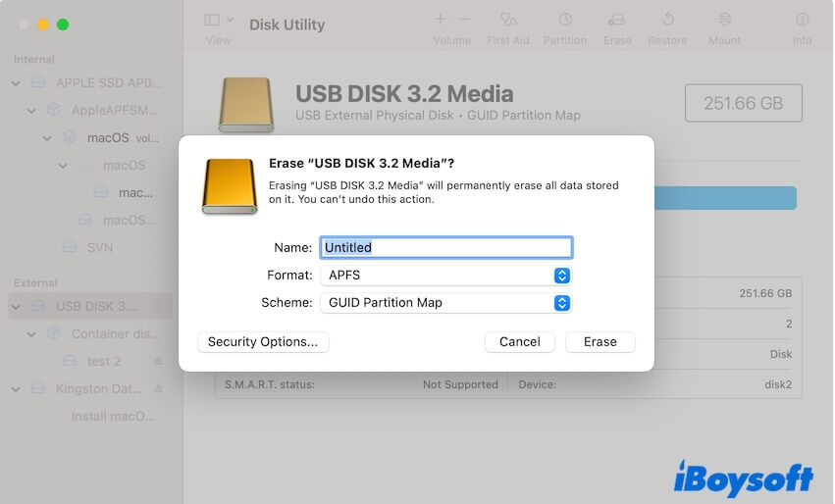Open the sidebar View menu

pos(218,20)
